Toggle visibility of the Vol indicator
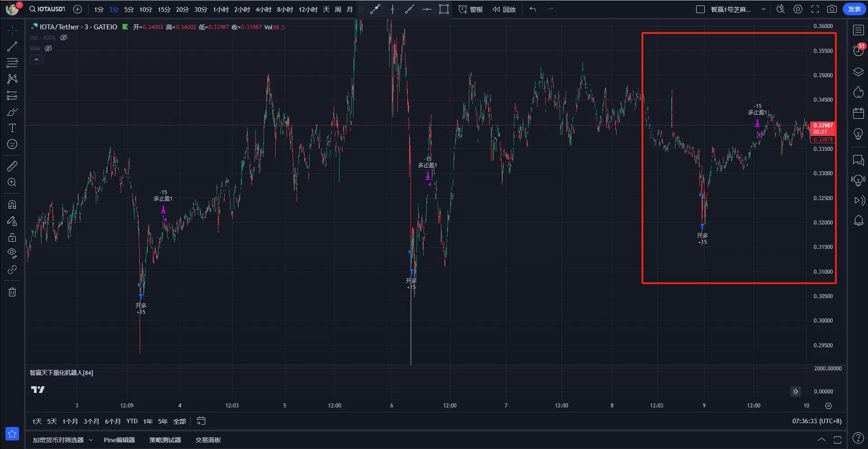Viewport: 868px width, 449px height. 64,37
